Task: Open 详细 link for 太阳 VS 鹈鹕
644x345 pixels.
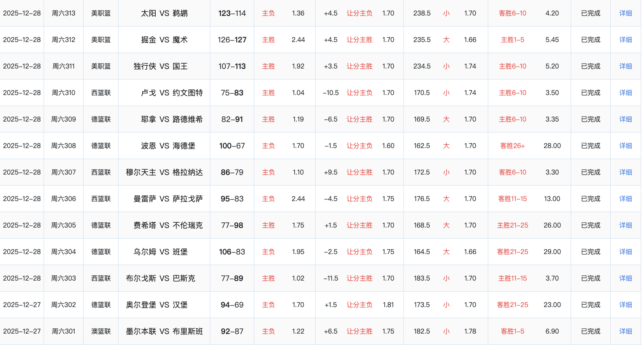Action: click(x=625, y=13)
